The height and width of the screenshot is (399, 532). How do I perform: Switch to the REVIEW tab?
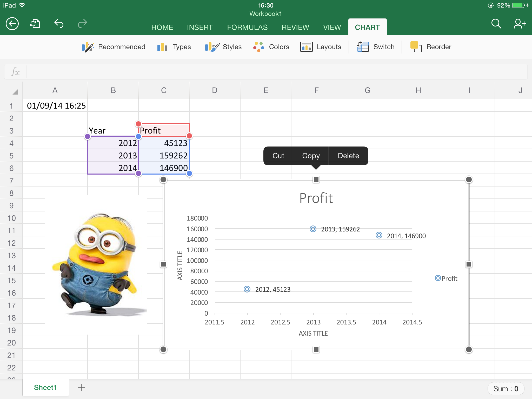(x=295, y=27)
